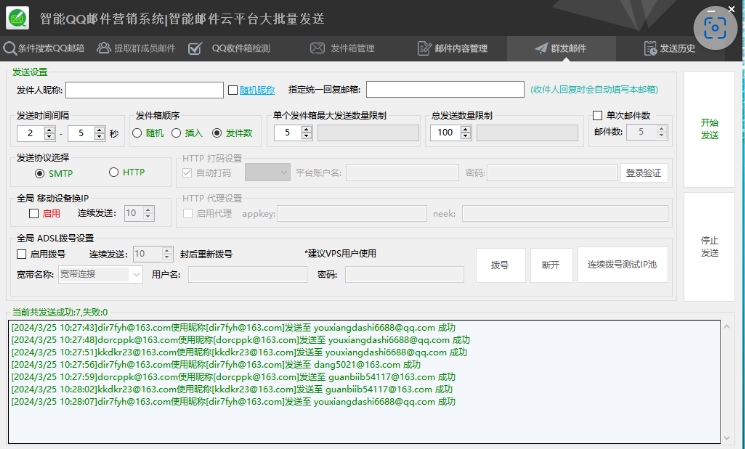The image size is (745, 449).
Task: Click the 连续拨号测试IP池 button
Action: [x=622, y=265]
